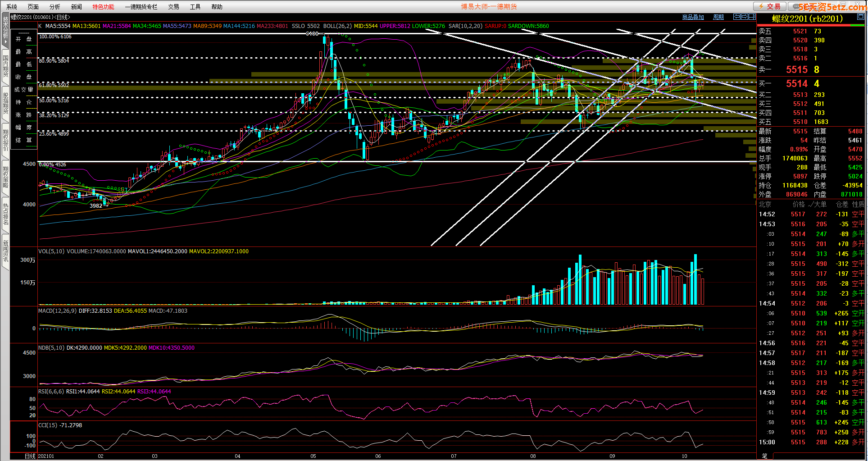This screenshot has width=868, height=461.
Task: Click the 涨停 5897 limit-up value
Action: click(800, 176)
